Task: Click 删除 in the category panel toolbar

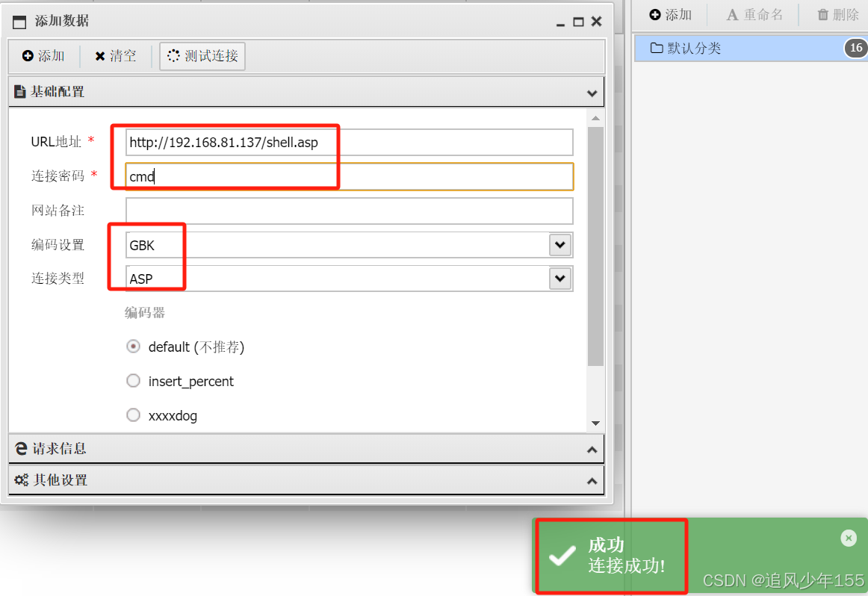Action: 838,15
